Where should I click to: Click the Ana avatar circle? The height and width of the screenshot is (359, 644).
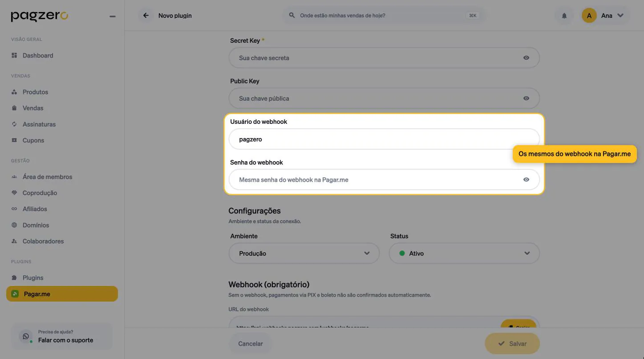[x=589, y=16]
